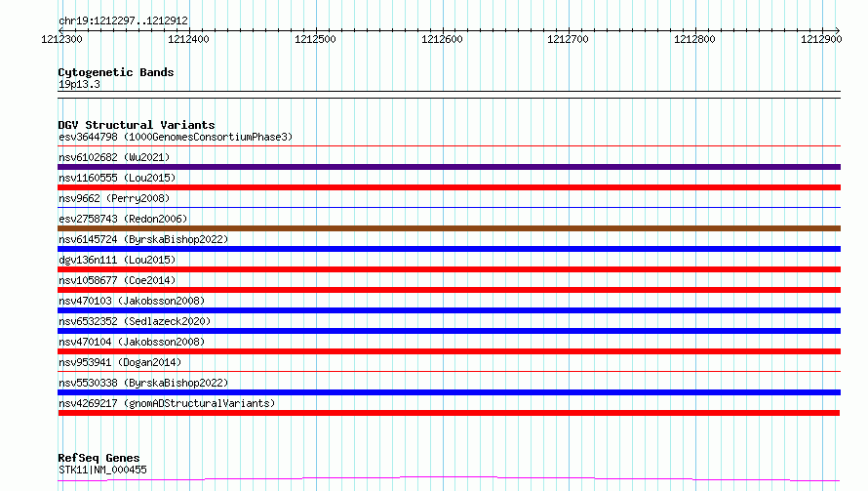The width and height of the screenshot is (868, 491).
Task: Open variant nsv6532352 (Sedlazeck2020) label
Action: [x=135, y=321]
